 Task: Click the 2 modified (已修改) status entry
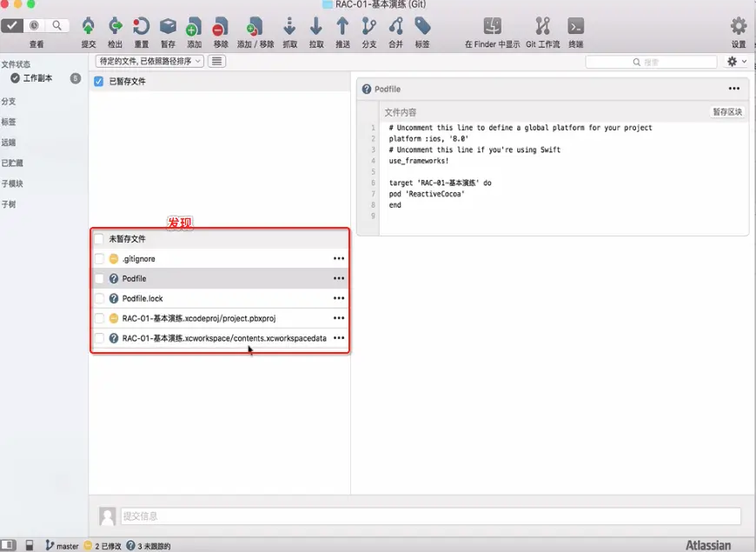click(103, 546)
